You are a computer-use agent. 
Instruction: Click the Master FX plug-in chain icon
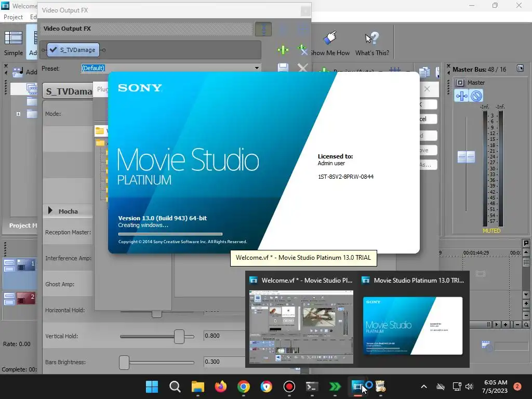[x=461, y=96]
